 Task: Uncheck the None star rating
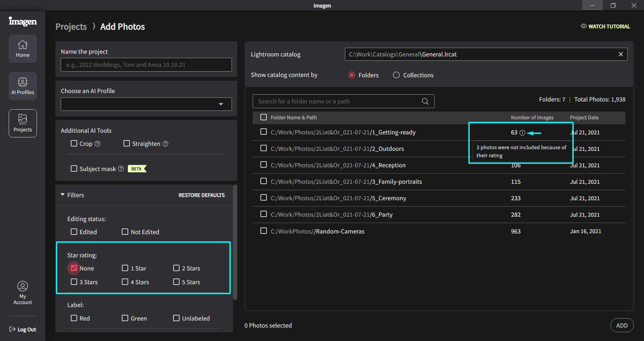(74, 268)
